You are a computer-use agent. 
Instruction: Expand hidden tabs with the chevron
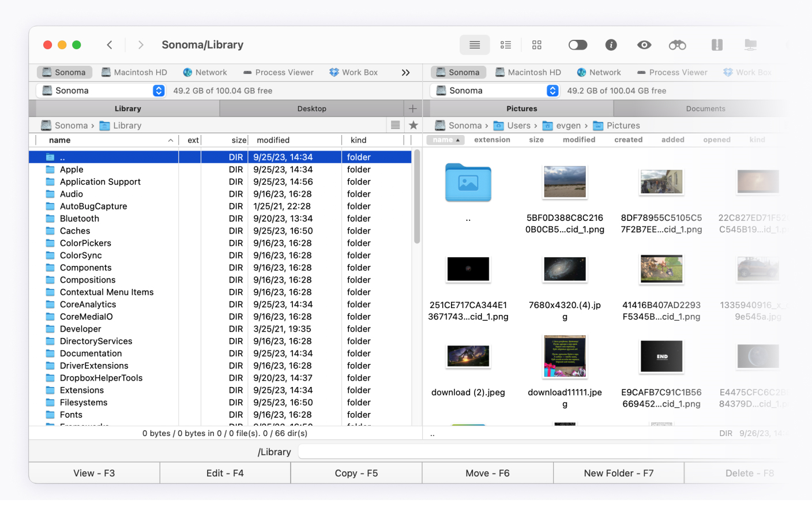tap(405, 72)
